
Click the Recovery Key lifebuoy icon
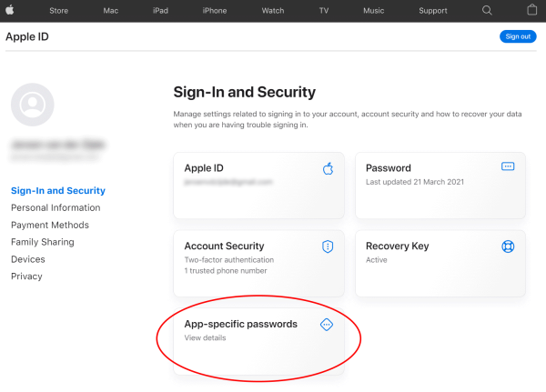[x=508, y=246]
